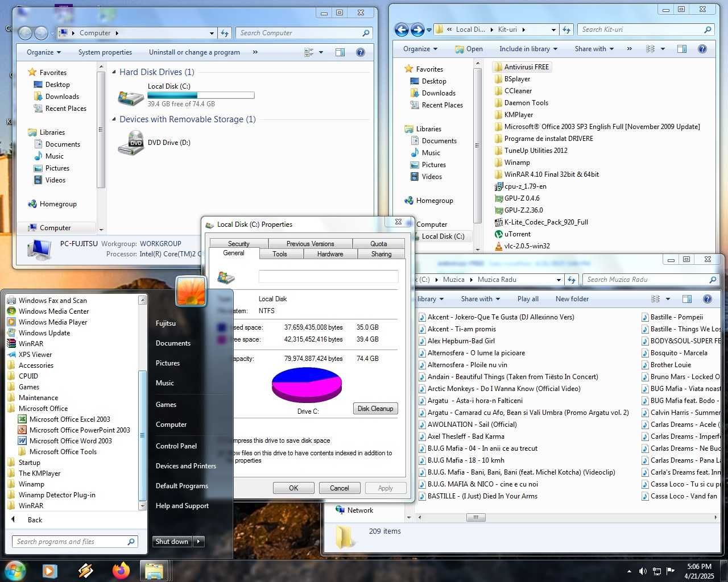This screenshot has width=728, height=582.
Task: Click OK in Local Disk Properties
Action: click(x=293, y=488)
